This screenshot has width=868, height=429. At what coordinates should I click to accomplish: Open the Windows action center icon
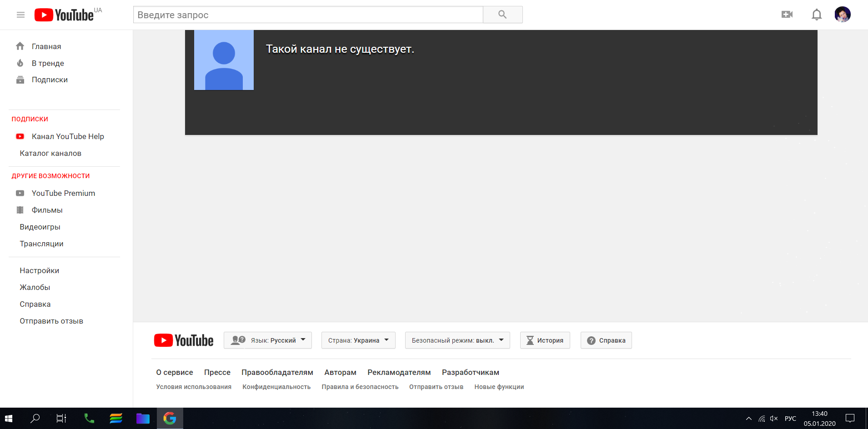(850, 419)
